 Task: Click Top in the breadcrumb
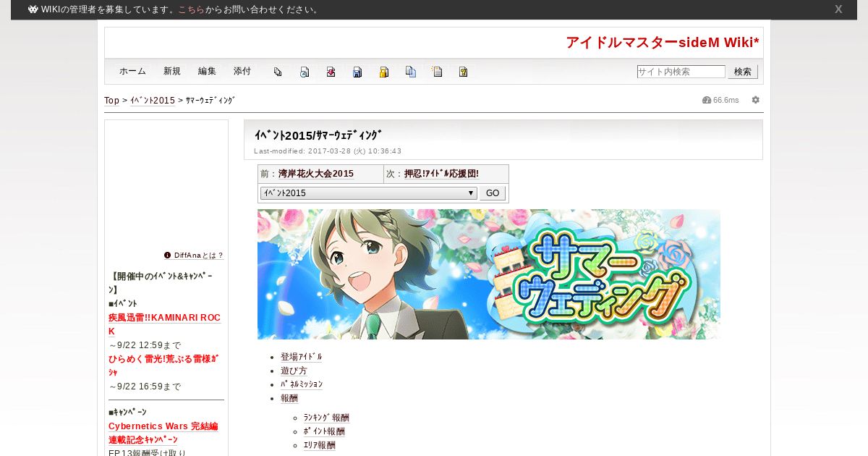(x=111, y=101)
